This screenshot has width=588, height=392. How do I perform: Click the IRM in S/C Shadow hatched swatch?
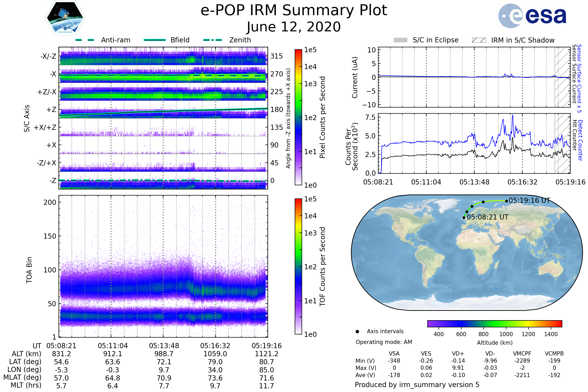click(x=479, y=40)
